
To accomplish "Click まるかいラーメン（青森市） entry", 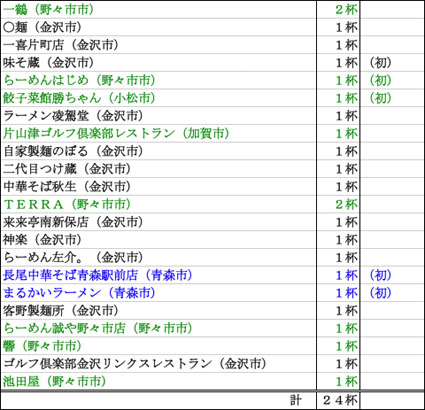I will (x=79, y=293).
